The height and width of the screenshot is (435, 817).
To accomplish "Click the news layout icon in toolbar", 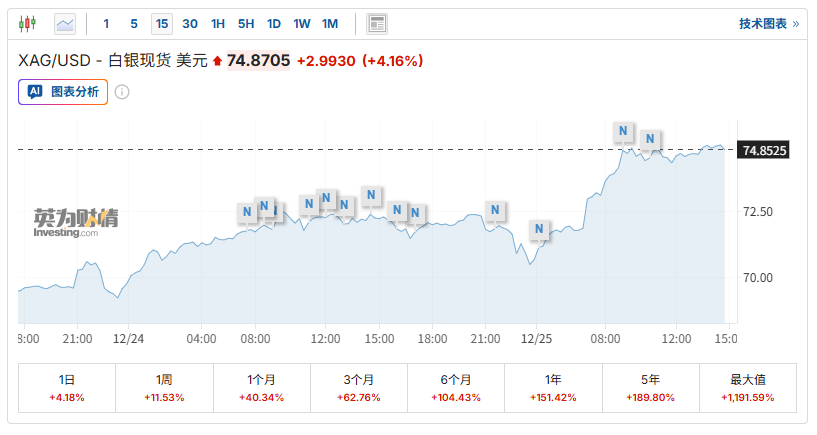I will click(x=377, y=23).
